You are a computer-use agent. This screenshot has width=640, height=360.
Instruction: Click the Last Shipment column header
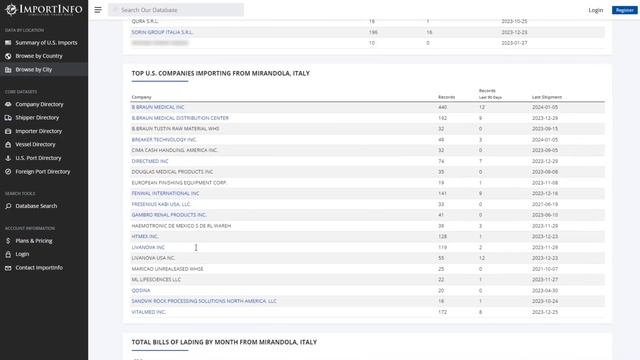547,97
